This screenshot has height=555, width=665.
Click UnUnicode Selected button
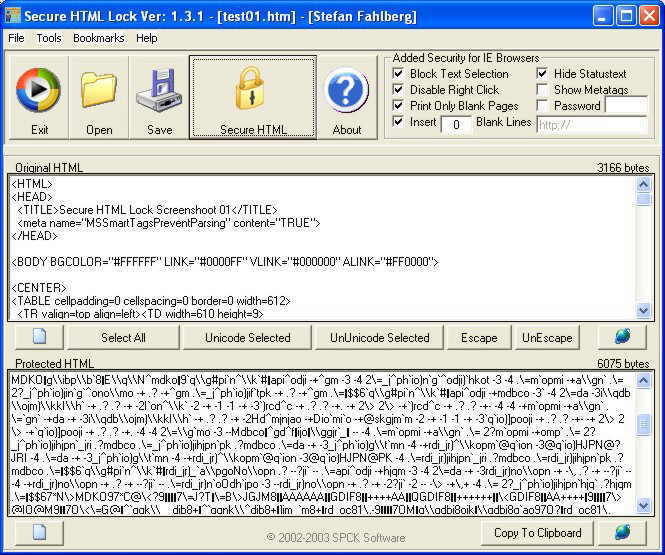(379, 337)
